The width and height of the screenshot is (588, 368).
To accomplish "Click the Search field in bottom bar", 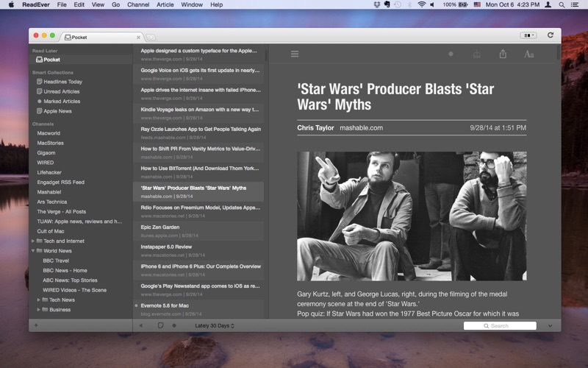I will click(500, 325).
